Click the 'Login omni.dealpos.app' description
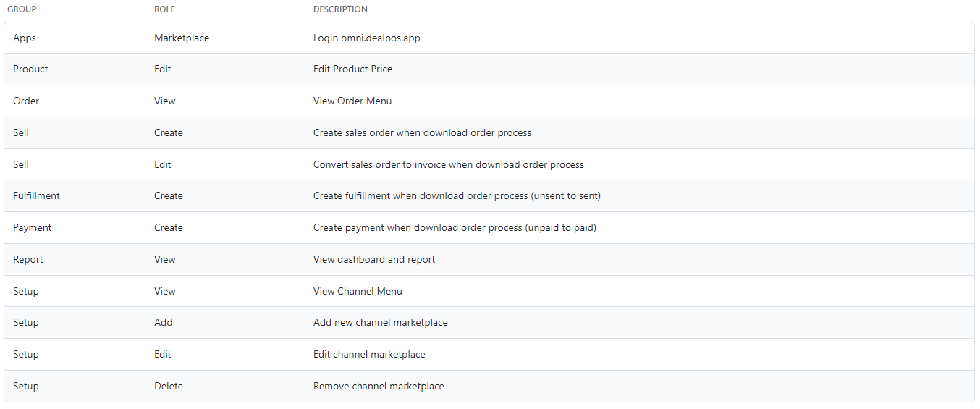 [x=366, y=38]
